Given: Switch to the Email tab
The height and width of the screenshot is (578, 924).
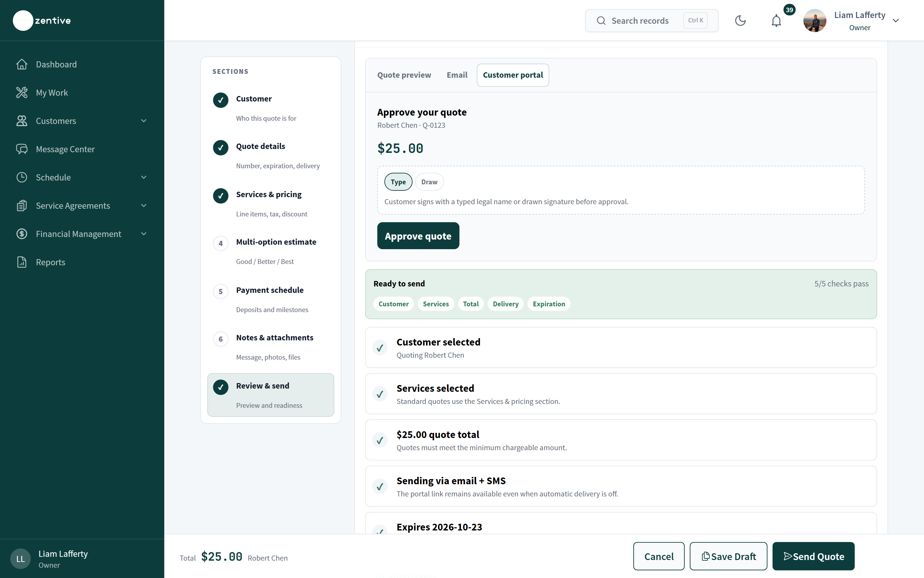Looking at the screenshot, I should (x=457, y=75).
